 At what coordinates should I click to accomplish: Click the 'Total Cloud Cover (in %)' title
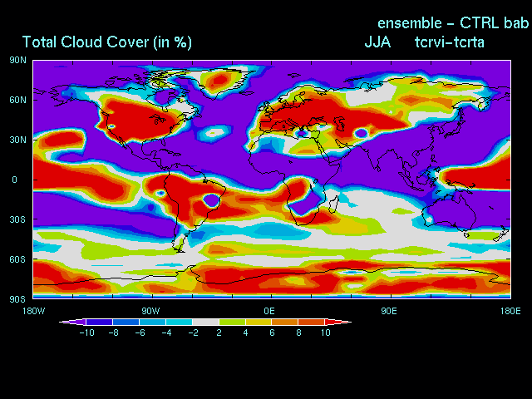(x=107, y=42)
